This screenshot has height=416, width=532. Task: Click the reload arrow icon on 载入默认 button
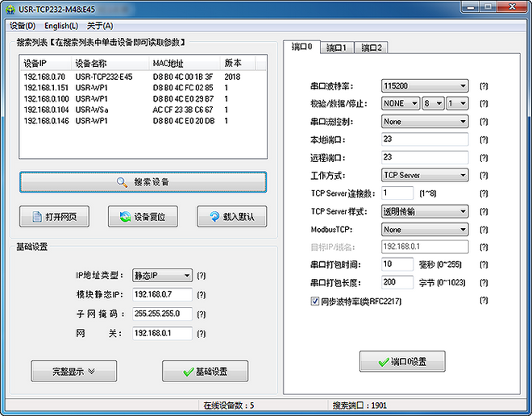tap(214, 217)
